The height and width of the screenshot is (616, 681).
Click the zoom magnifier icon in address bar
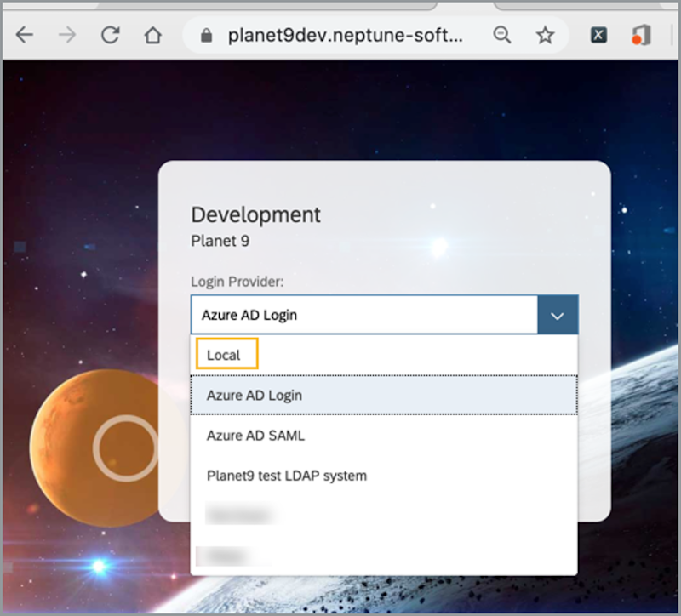tap(502, 35)
